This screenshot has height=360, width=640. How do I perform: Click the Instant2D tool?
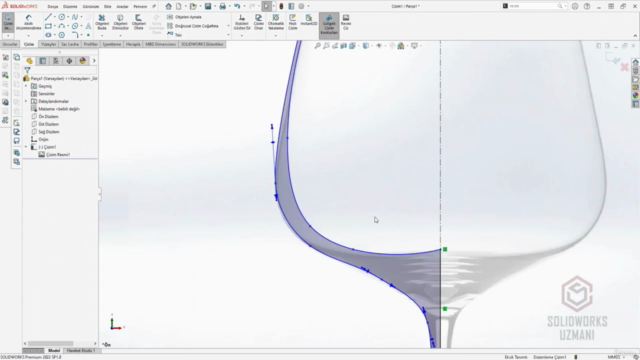pos(309,20)
